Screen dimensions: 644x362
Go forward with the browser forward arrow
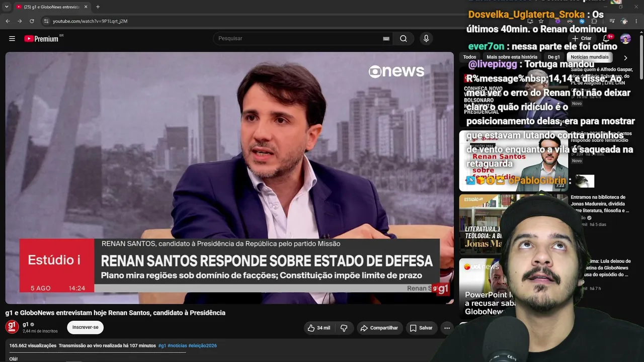tap(20, 21)
